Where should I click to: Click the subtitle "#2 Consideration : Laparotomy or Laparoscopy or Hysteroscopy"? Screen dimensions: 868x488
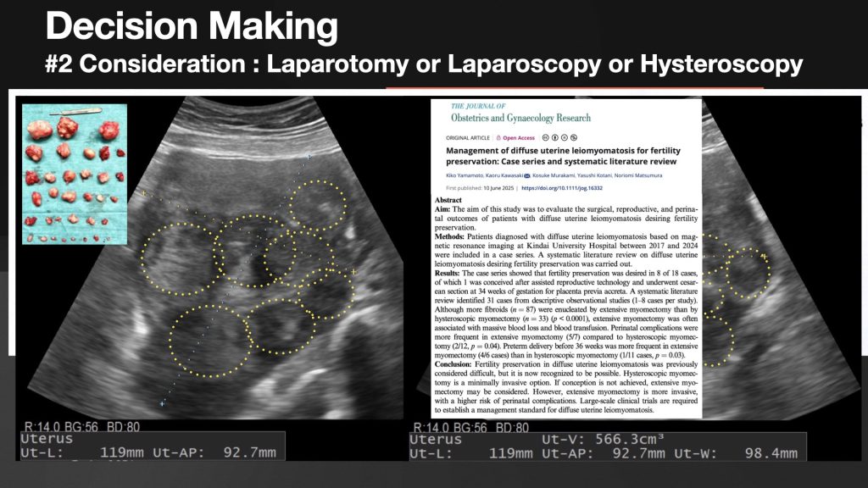pos(424,64)
